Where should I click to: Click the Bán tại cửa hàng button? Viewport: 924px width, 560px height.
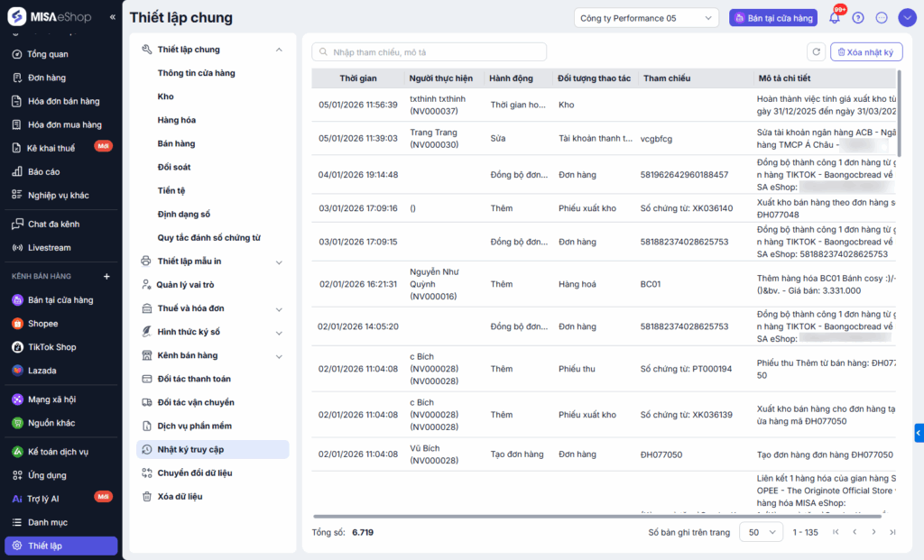[x=772, y=18]
